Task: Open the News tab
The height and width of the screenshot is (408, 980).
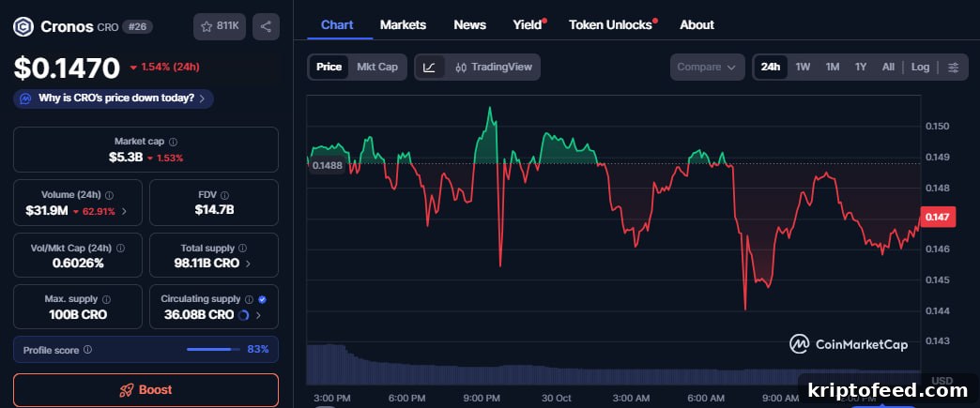Action: 469,25
